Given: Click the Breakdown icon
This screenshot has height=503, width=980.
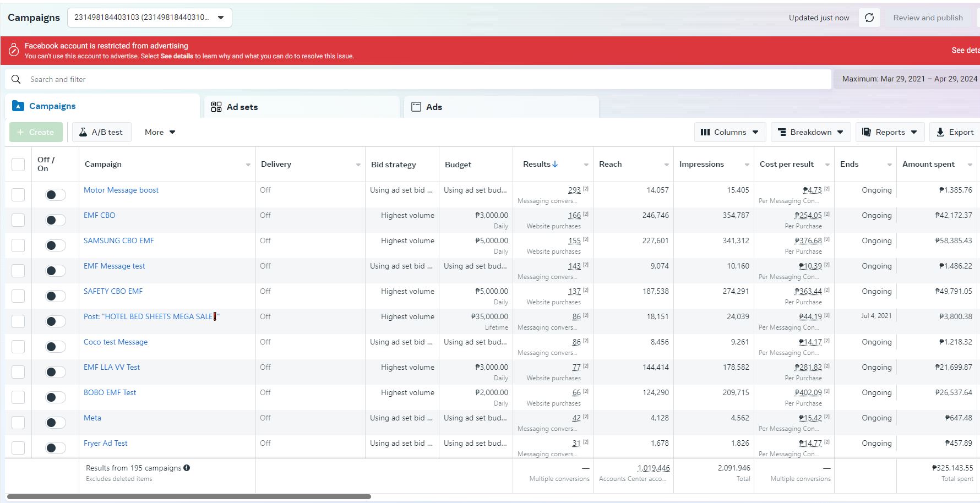Looking at the screenshot, I should click(781, 132).
